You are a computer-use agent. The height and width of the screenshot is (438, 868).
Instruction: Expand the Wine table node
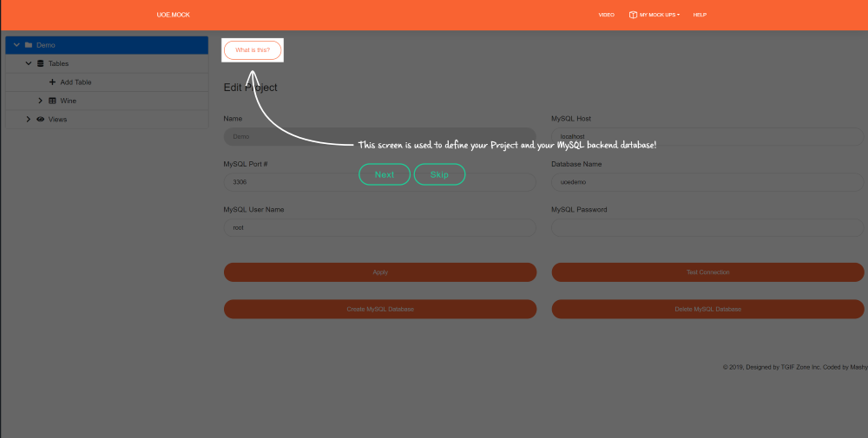(40, 101)
